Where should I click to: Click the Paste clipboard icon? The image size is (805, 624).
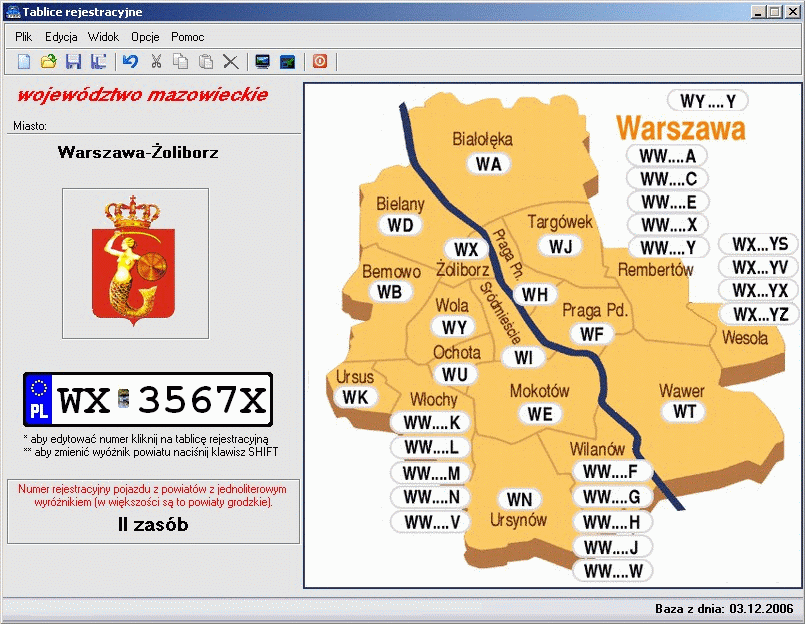pos(206,62)
